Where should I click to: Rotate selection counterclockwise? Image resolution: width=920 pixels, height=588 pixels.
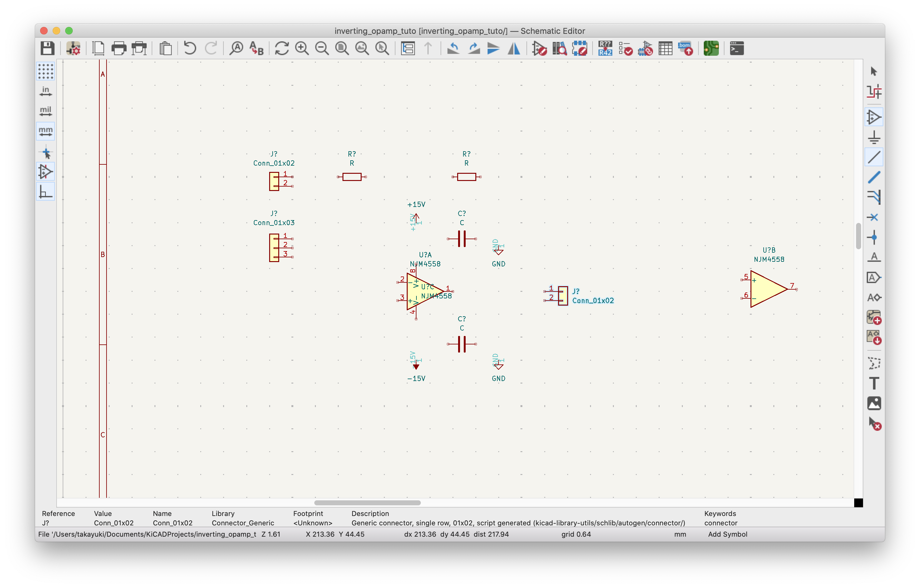pos(453,49)
